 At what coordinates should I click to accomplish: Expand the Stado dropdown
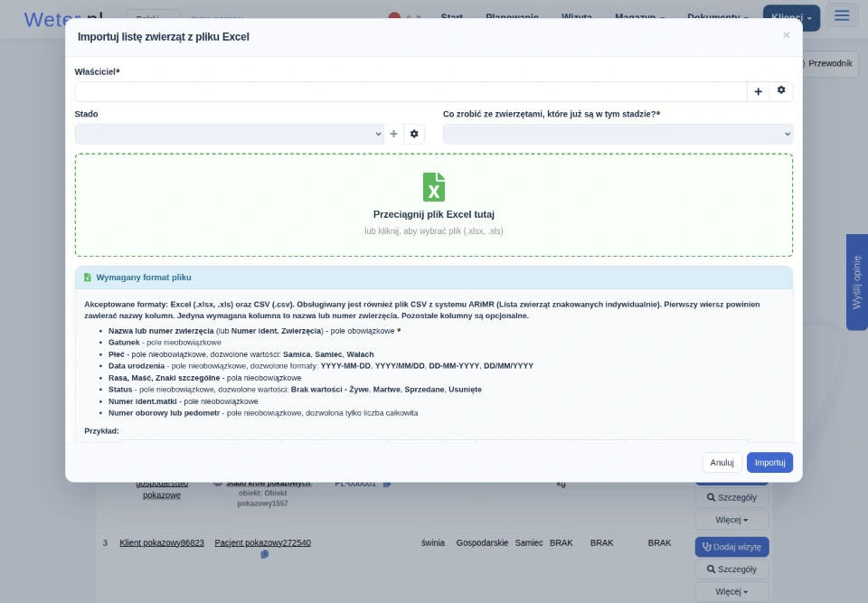(x=229, y=134)
